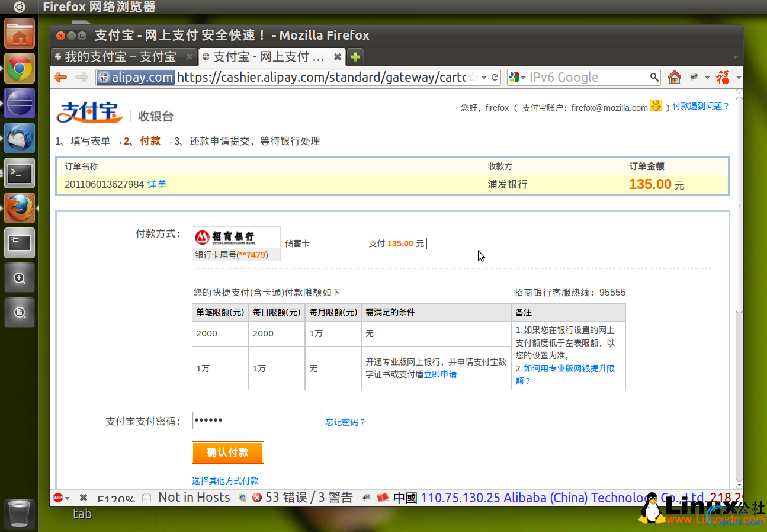Open the Applications lens with magnifier plus
This screenshot has width=767, height=532.
[20, 278]
